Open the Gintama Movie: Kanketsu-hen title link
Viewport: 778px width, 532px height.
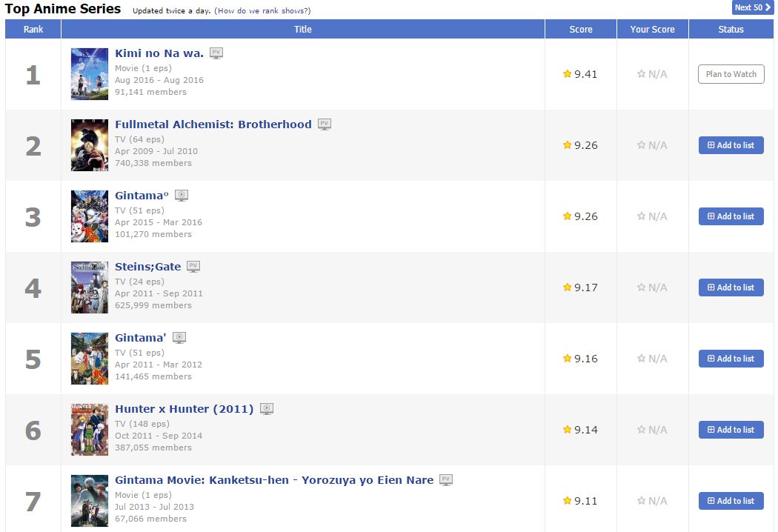[x=274, y=480]
